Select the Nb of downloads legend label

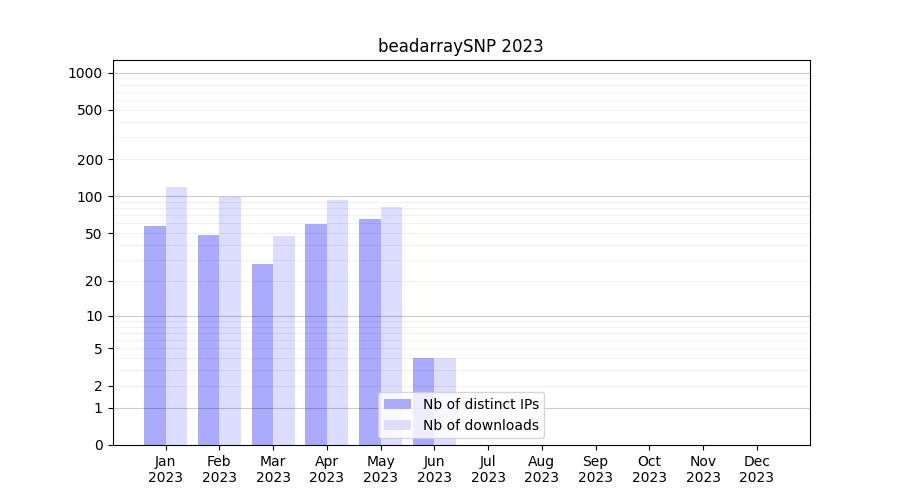pyautogui.click(x=480, y=425)
